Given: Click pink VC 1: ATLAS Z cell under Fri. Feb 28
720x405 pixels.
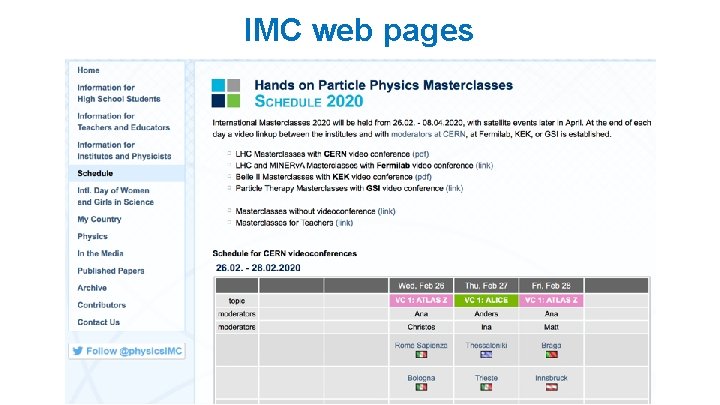Looking at the screenshot, I should [x=551, y=300].
